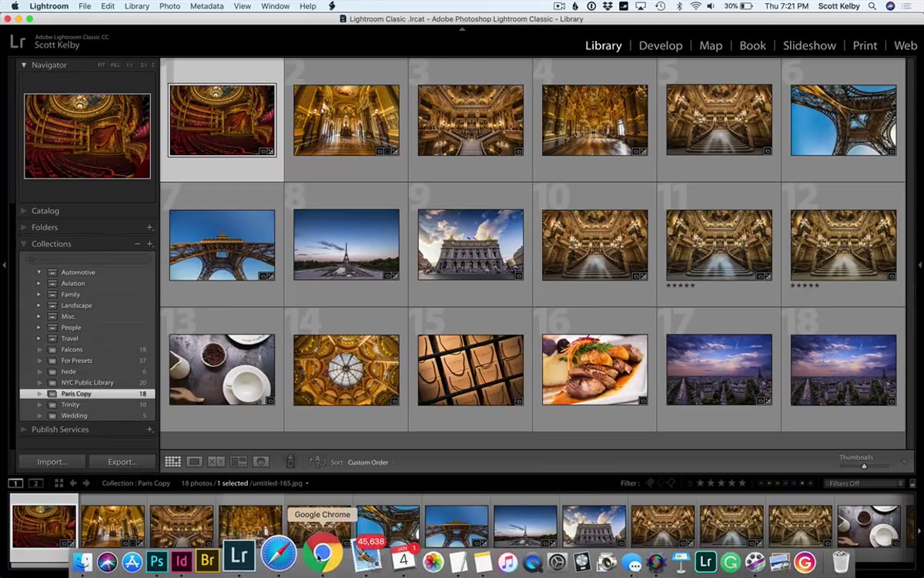Toggle top module picker with top-edge arrow
Screen dimensions: 924x578
pos(462,29)
